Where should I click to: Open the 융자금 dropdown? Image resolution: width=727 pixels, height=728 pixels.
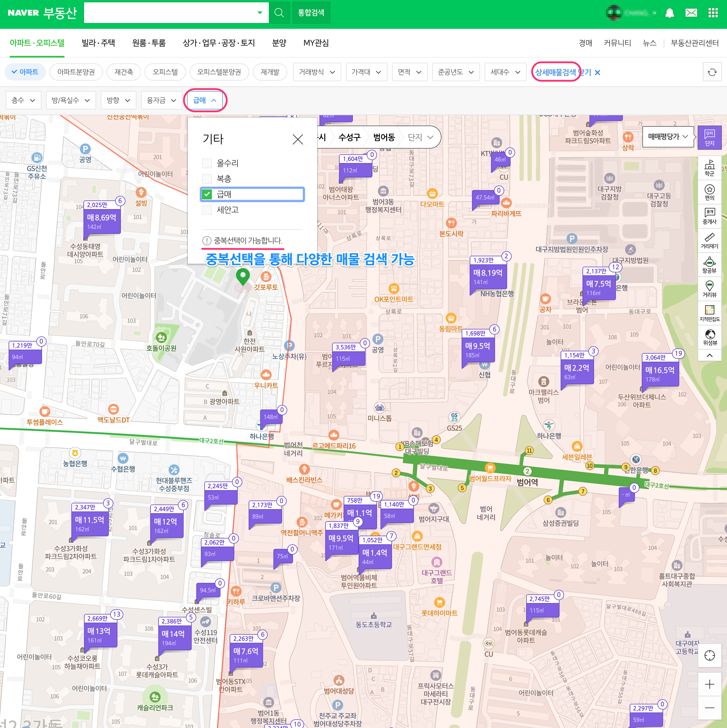pos(161,100)
